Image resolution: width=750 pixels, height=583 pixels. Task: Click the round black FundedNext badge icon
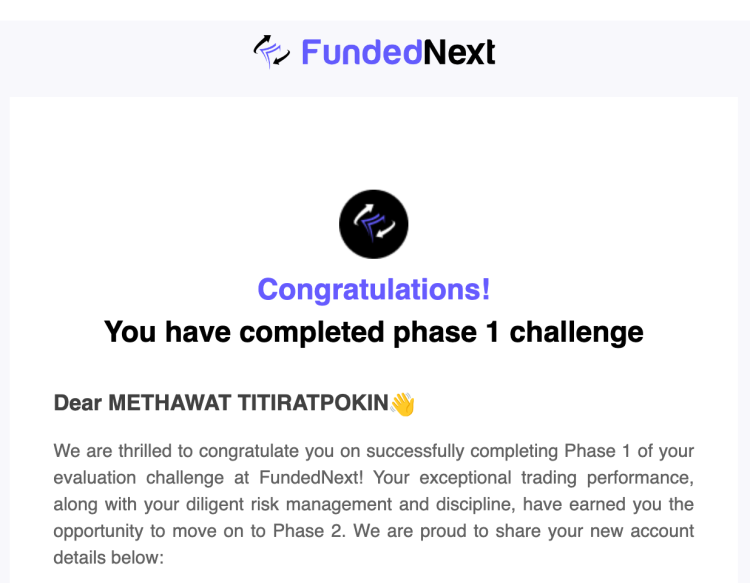point(374,224)
